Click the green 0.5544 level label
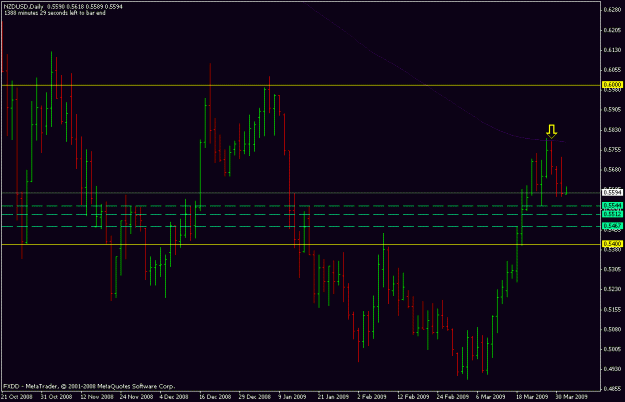 coord(613,206)
